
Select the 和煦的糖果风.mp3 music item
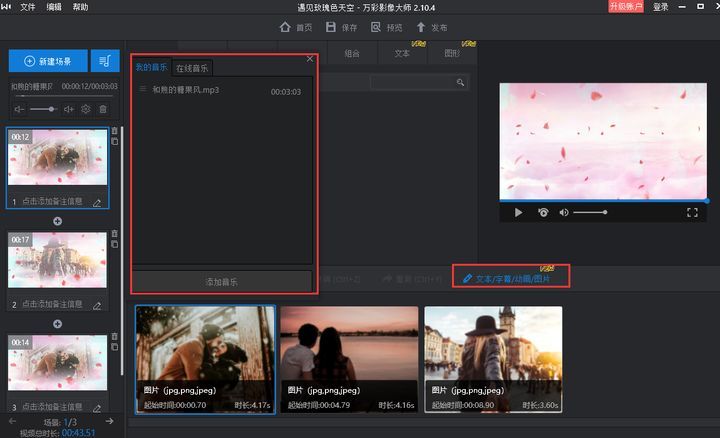tap(185, 90)
